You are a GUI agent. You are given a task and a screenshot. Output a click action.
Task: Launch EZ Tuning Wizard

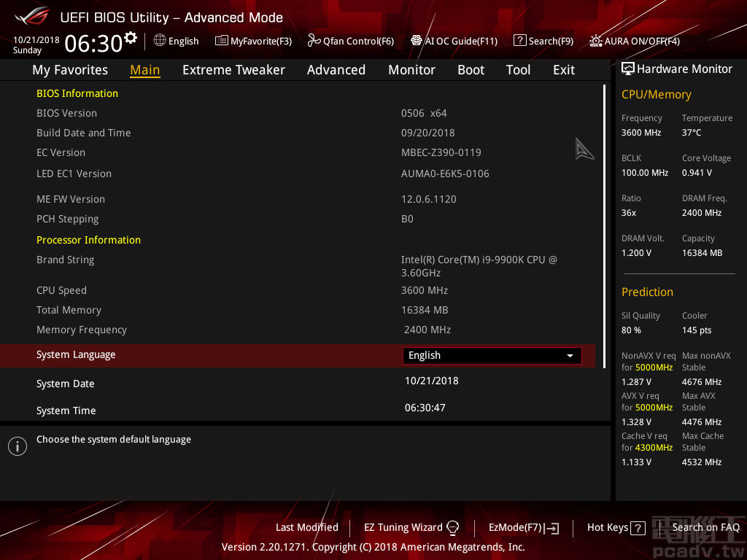[403, 527]
